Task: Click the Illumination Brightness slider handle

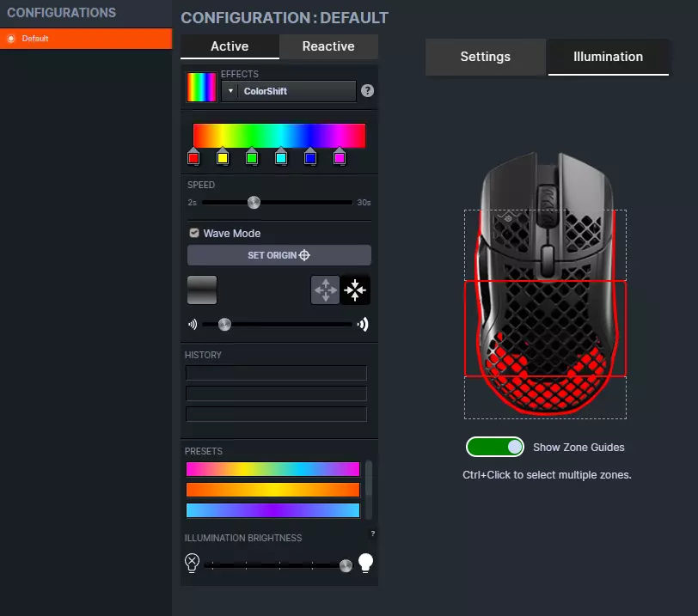Action: (346, 566)
